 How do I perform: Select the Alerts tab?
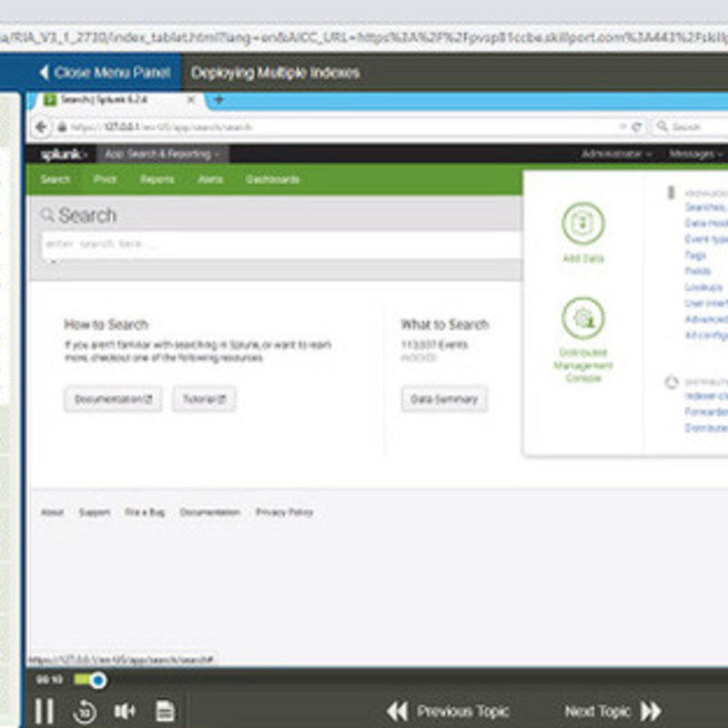click(x=210, y=179)
